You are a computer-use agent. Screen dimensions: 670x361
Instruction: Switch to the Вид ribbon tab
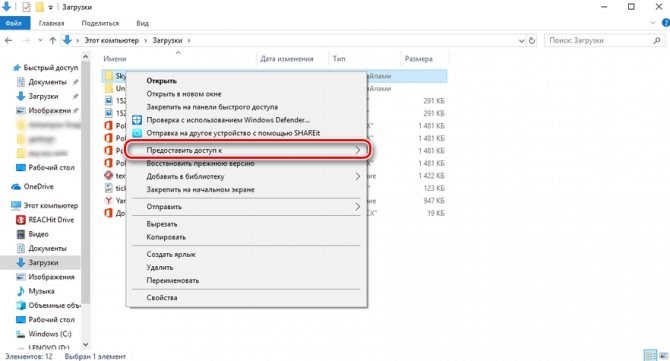point(142,23)
